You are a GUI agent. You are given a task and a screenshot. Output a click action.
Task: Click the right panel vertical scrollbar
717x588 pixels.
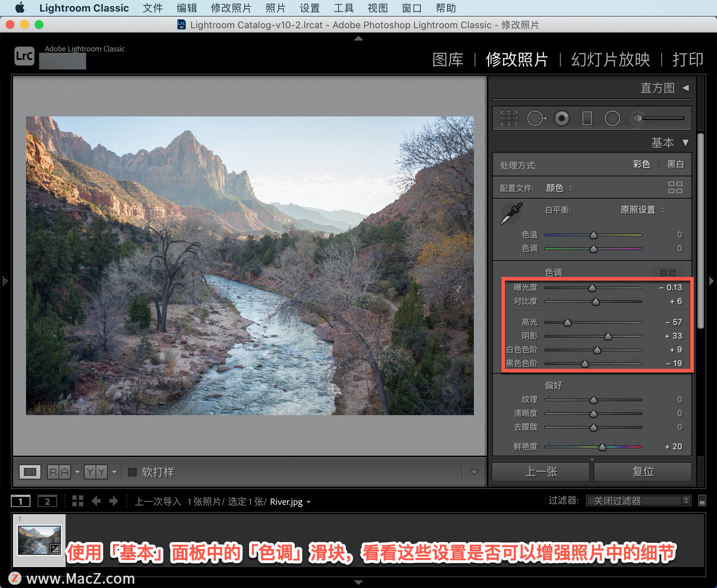tap(701, 231)
